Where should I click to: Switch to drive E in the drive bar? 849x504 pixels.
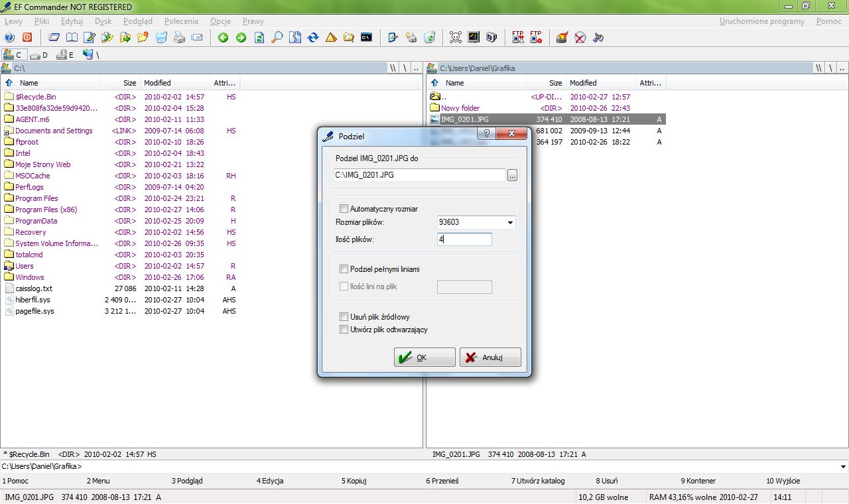tap(65, 55)
